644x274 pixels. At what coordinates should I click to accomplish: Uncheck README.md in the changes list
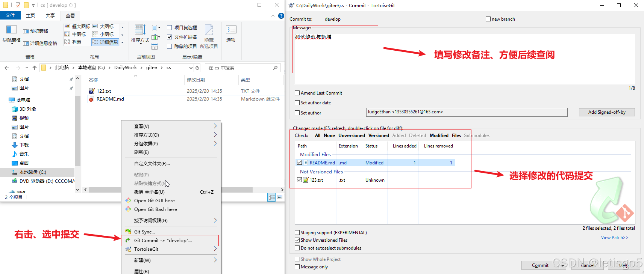coord(300,163)
